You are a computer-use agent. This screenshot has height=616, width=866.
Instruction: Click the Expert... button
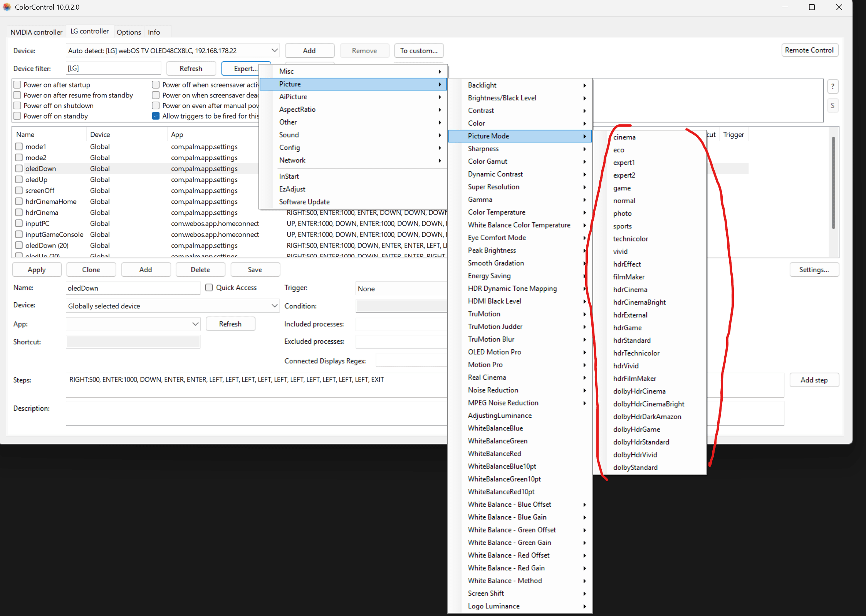(x=245, y=69)
